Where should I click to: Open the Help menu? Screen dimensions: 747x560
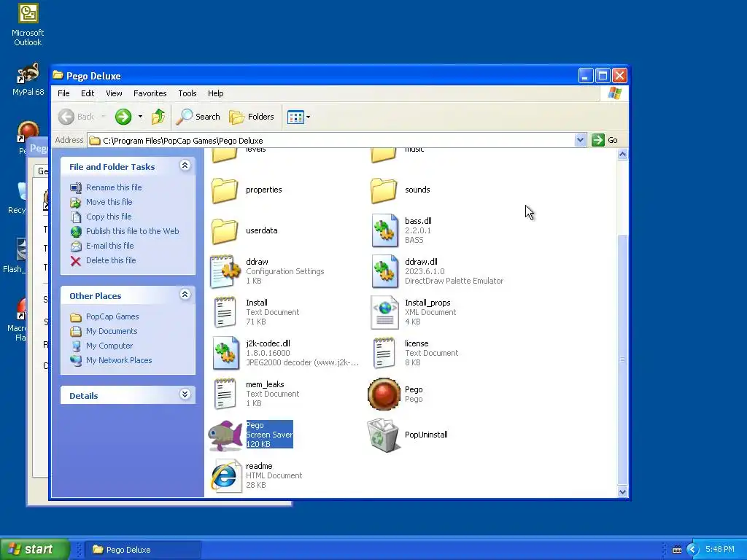tap(215, 93)
